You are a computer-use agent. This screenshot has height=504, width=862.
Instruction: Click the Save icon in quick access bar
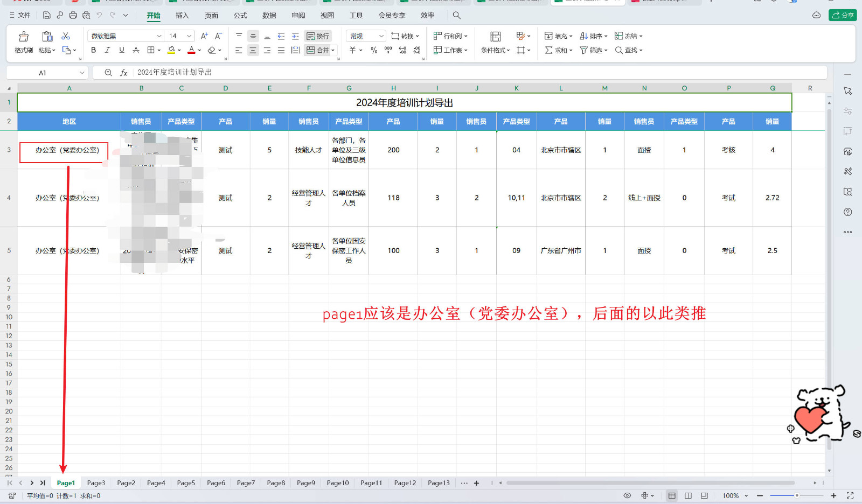coord(47,15)
